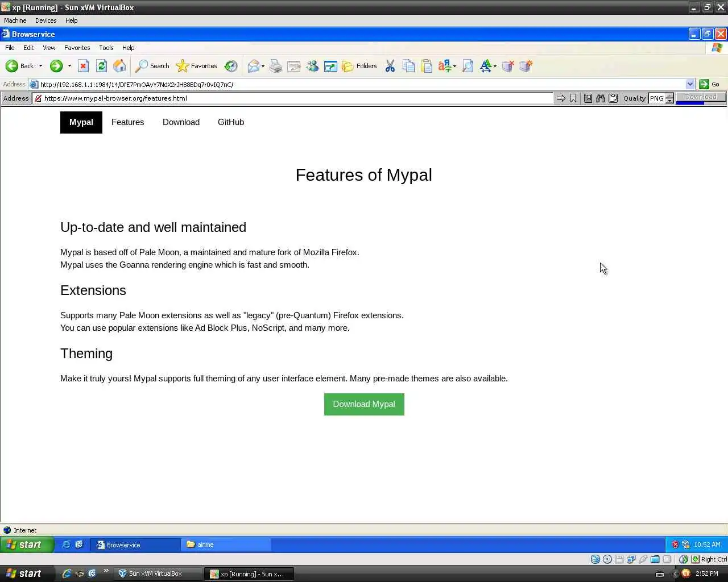Click the Features of Mypal heading
The width and height of the screenshot is (728, 582).
364,174
